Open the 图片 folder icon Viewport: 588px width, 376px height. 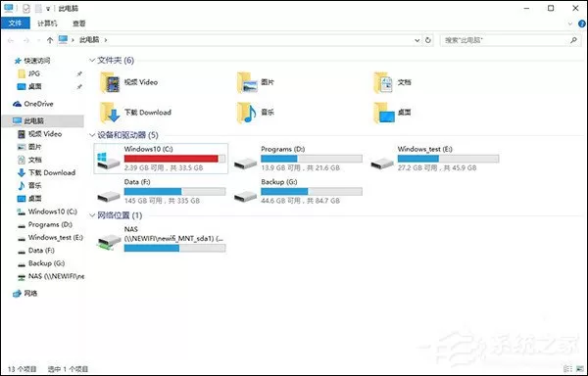point(247,82)
